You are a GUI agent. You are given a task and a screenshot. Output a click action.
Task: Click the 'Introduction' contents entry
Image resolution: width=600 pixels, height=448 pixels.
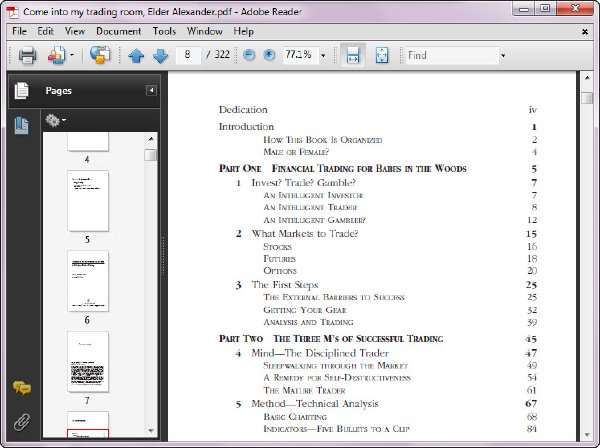click(x=246, y=127)
